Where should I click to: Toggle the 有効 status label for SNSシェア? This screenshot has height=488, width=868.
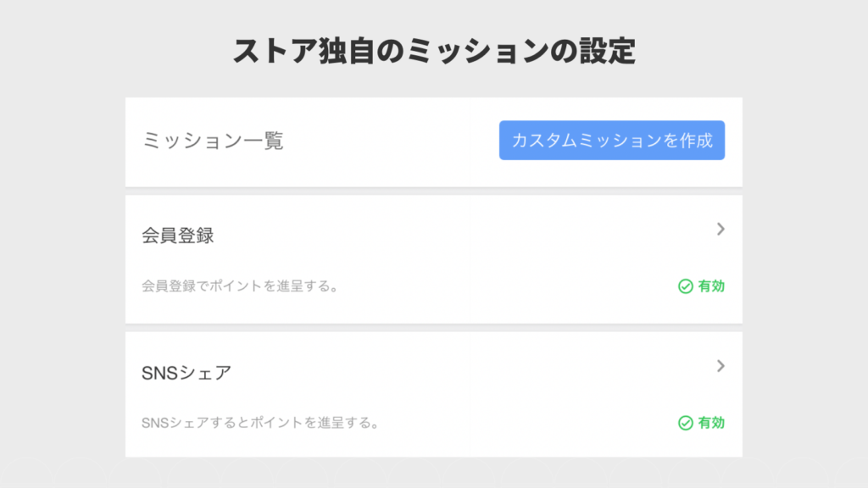(x=711, y=423)
